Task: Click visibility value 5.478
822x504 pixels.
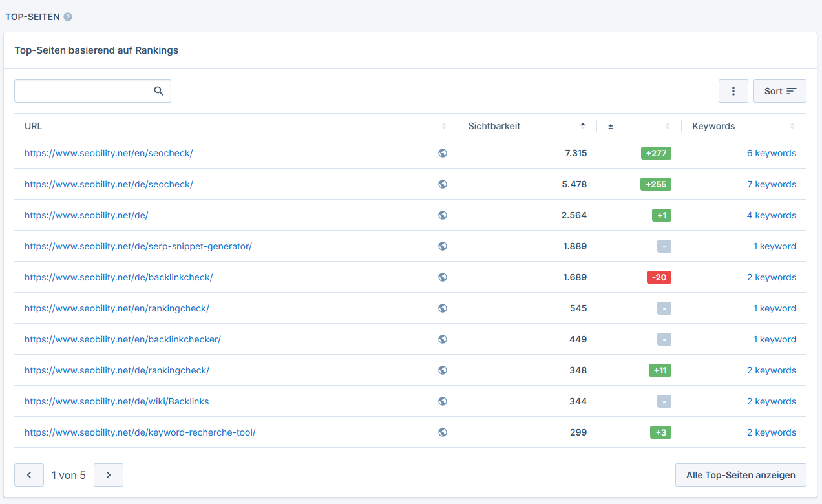Action: [x=574, y=184]
